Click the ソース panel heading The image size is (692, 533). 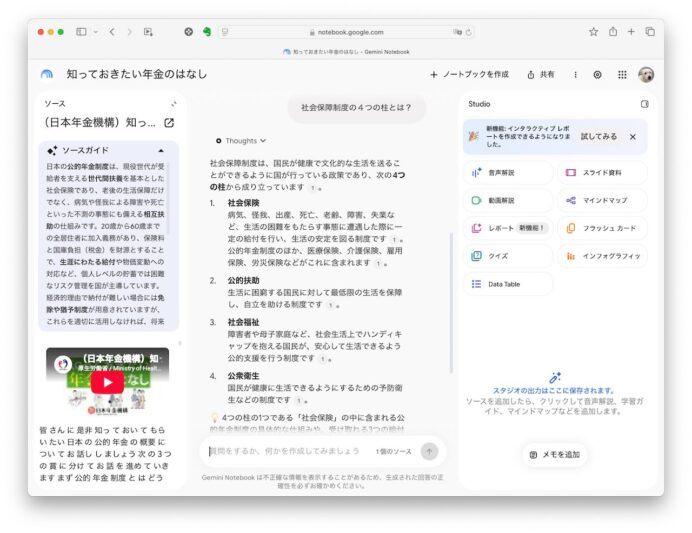(x=55, y=104)
